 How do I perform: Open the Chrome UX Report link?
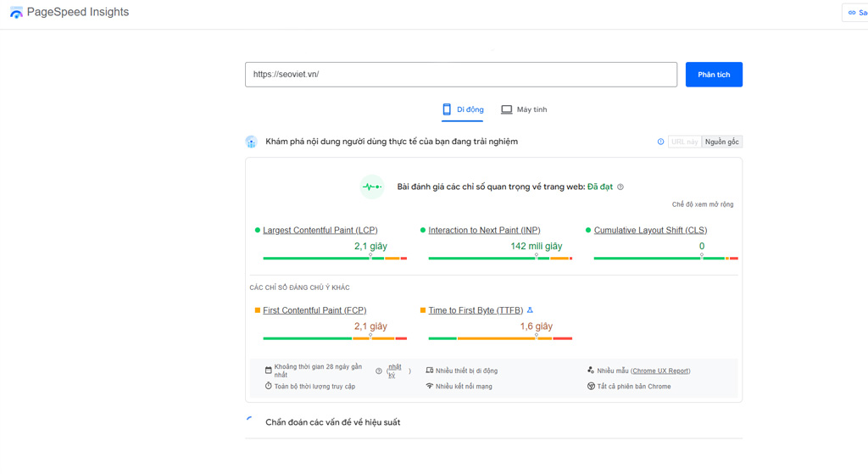click(660, 371)
